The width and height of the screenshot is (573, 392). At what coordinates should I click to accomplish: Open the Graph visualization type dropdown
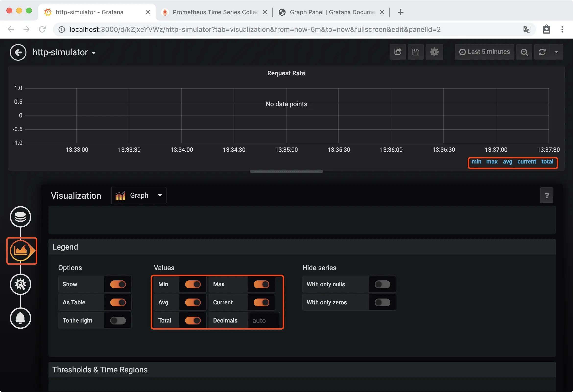tap(139, 195)
